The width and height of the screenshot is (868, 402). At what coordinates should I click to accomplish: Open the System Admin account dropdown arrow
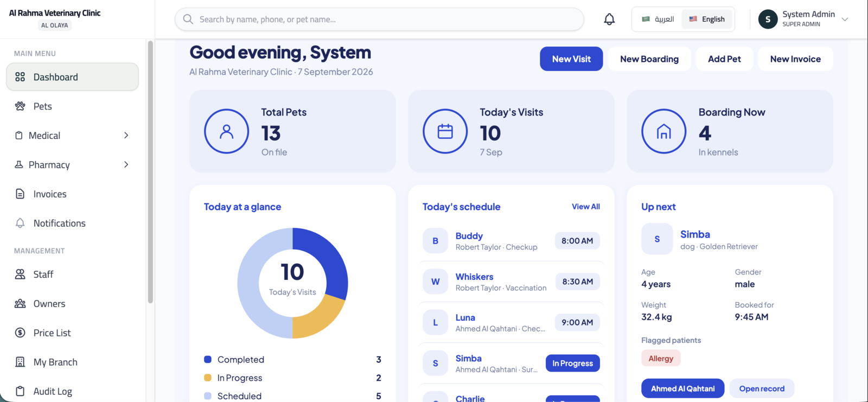click(x=845, y=20)
